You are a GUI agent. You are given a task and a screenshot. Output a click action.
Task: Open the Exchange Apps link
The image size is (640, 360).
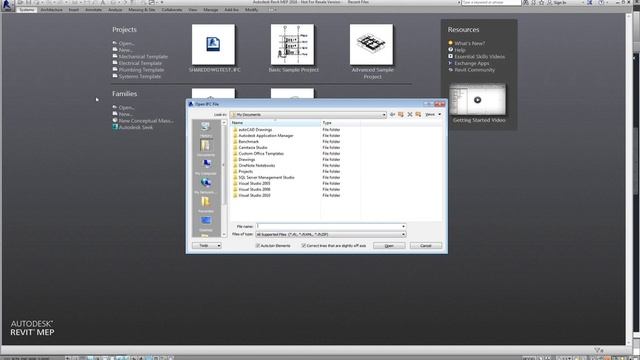[x=471, y=63]
